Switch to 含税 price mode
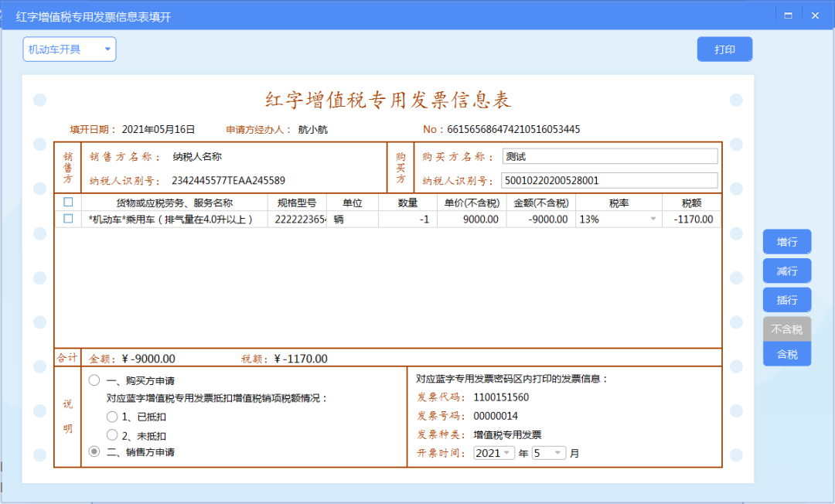835x504 pixels. pos(786,353)
